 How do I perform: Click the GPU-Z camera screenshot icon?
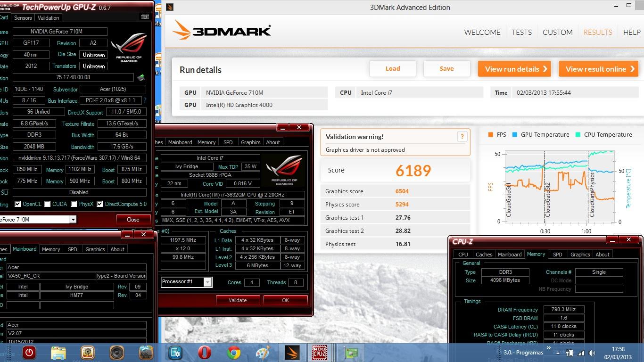[x=145, y=17]
